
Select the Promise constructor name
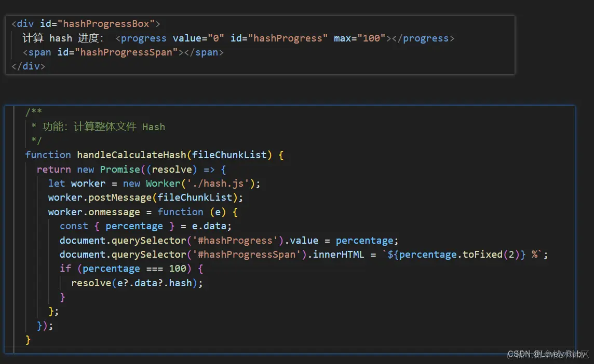pos(120,169)
